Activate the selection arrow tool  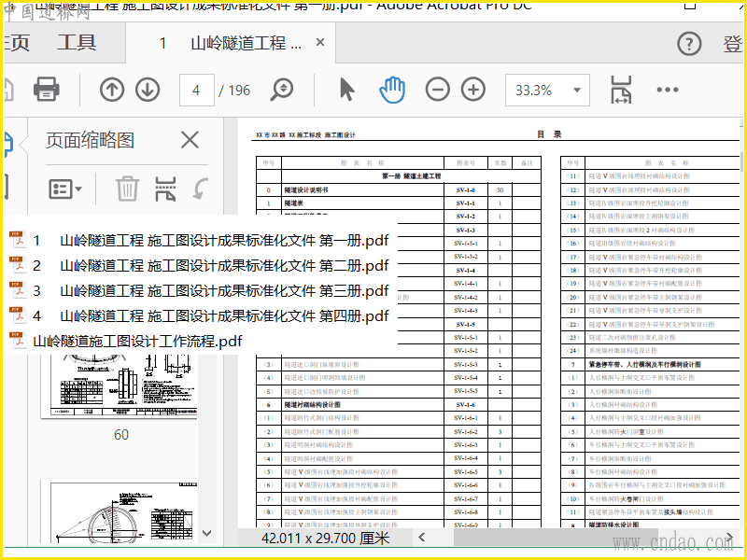pyautogui.click(x=346, y=90)
